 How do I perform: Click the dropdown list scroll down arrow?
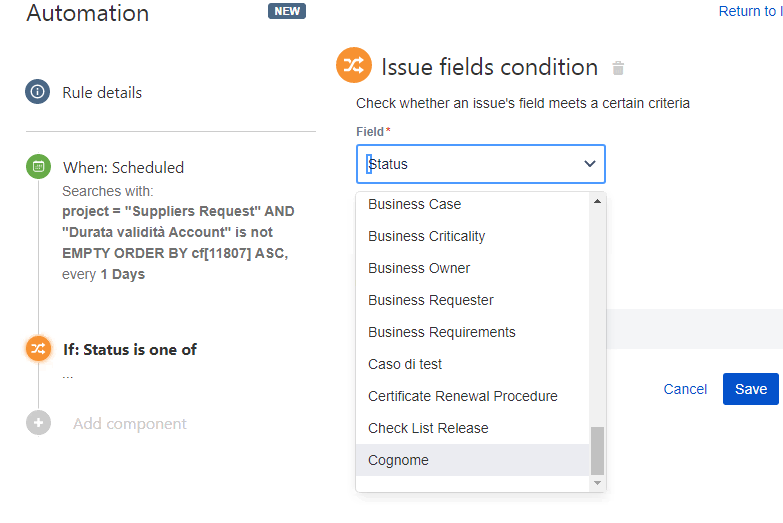[x=597, y=483]
